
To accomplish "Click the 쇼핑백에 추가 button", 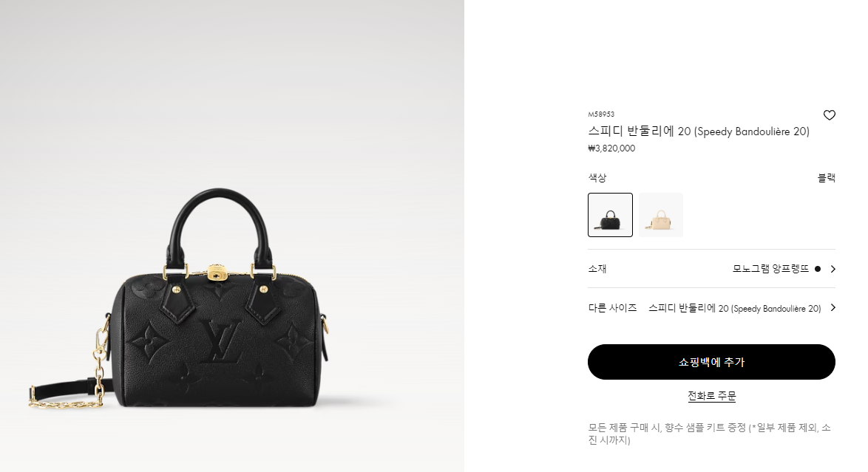I will point(711,362).
